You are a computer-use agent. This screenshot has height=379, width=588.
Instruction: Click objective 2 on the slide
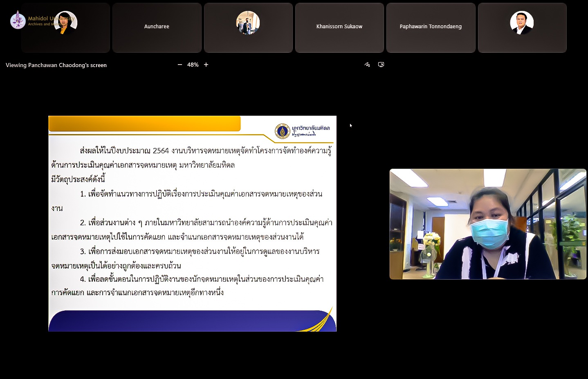pyautogui.click(x=191, y=229)
